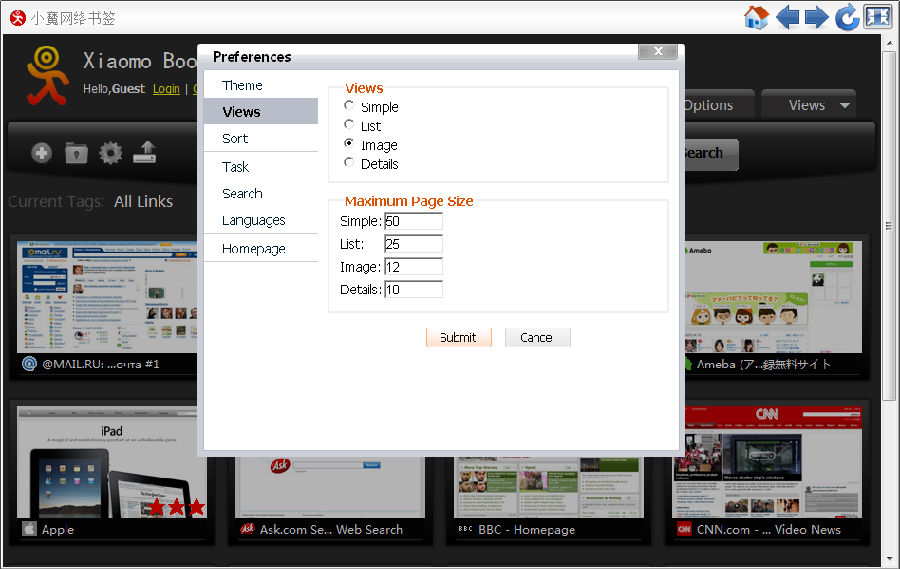This screenshot has width=900, height=569.
Task: Click the refresh icon in title bar
Action: click(x=847, y=17)
